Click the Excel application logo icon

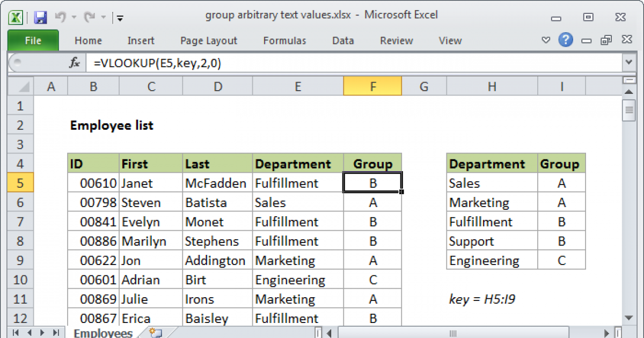16,17
